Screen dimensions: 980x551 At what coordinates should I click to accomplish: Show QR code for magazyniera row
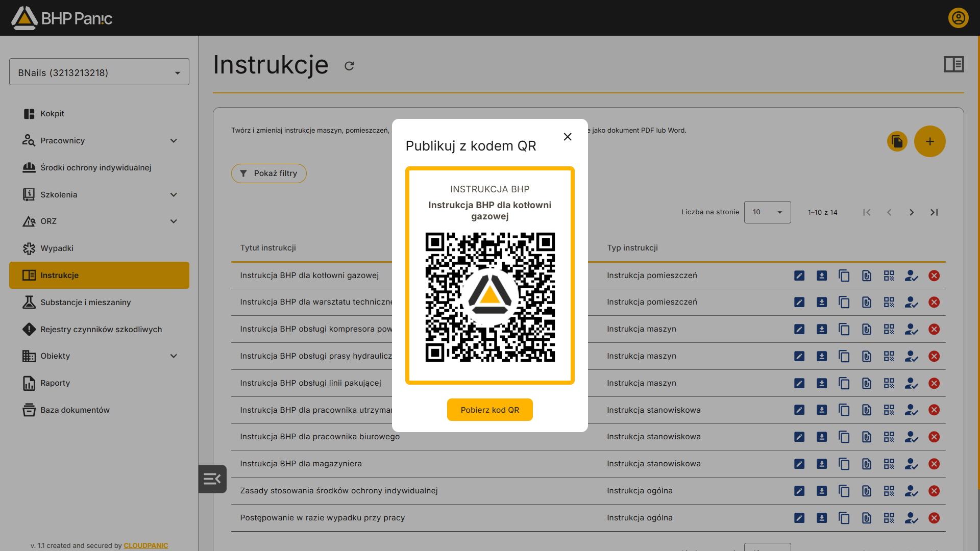pos(889,464)
